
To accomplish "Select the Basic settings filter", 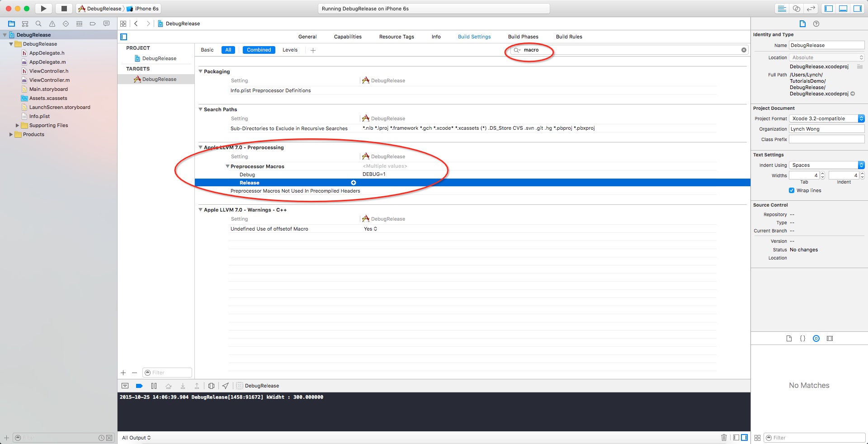I will (207, 50).
